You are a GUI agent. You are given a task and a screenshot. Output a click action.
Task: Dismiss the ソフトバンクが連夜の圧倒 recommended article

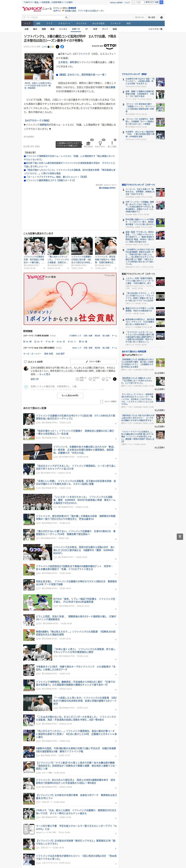click(44, 268)
